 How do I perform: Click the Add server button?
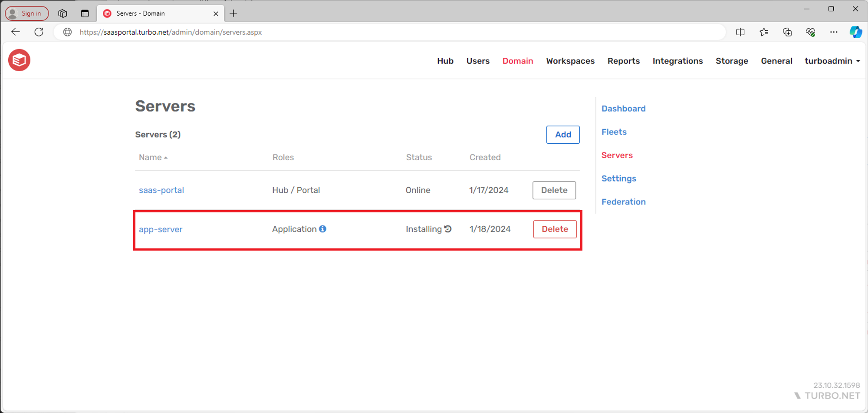(x=562, y=135)
